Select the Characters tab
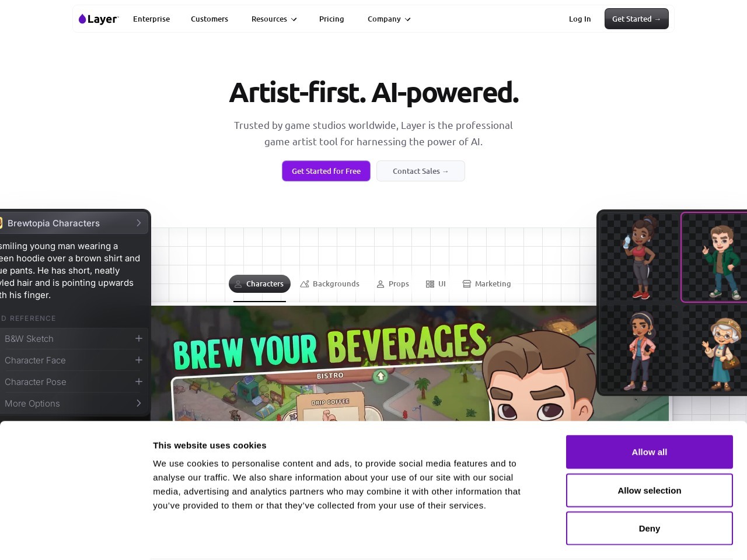The image size is (747, 560). [260, 283]
